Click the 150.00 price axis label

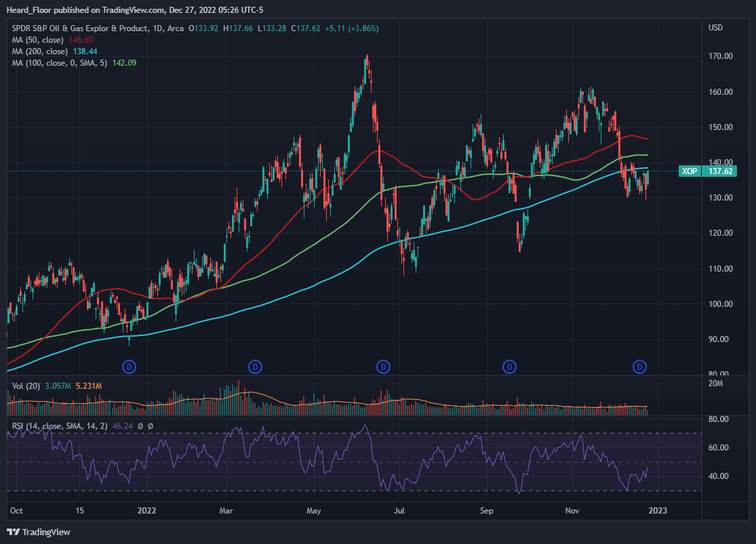720,127
